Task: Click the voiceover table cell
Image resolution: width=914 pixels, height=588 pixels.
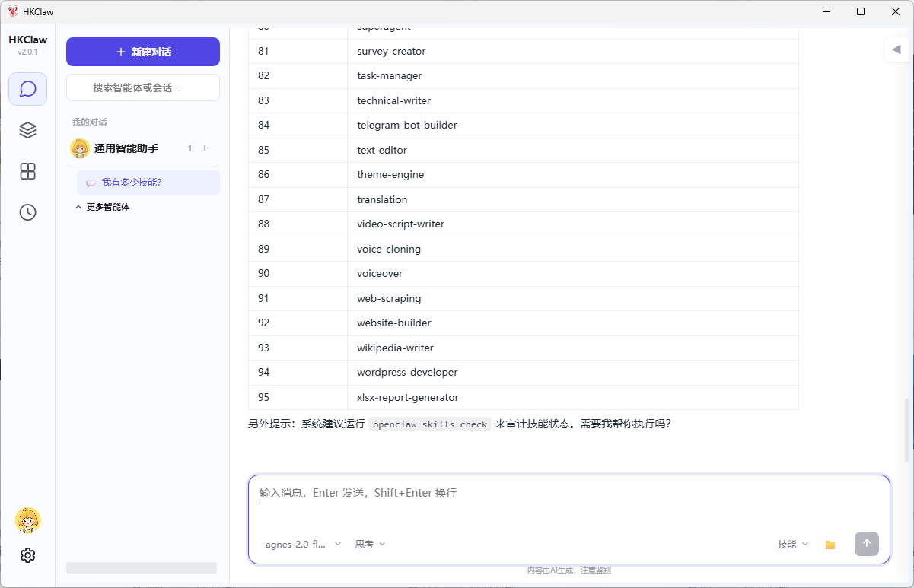Action: point(573,273)
